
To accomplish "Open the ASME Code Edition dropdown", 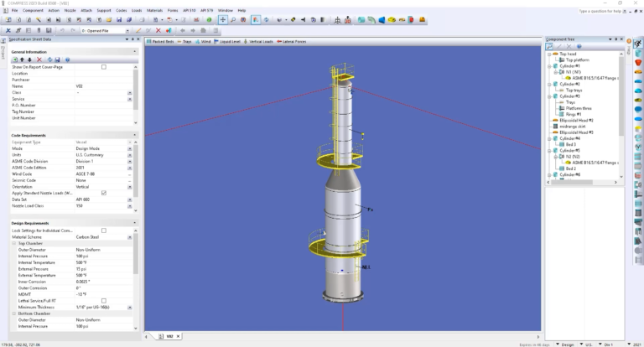I will (x=130, y=168).
